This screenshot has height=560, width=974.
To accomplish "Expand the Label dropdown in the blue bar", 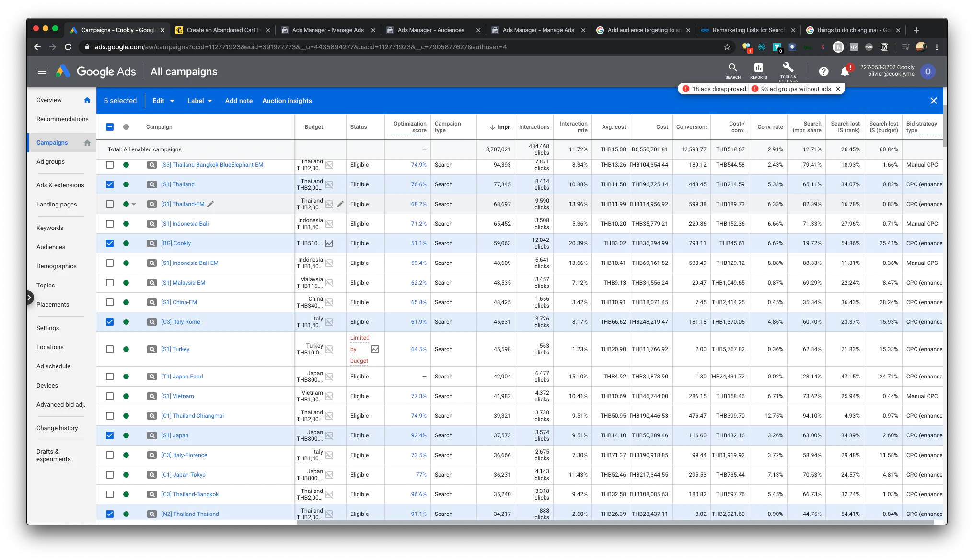I will [199, 101].
